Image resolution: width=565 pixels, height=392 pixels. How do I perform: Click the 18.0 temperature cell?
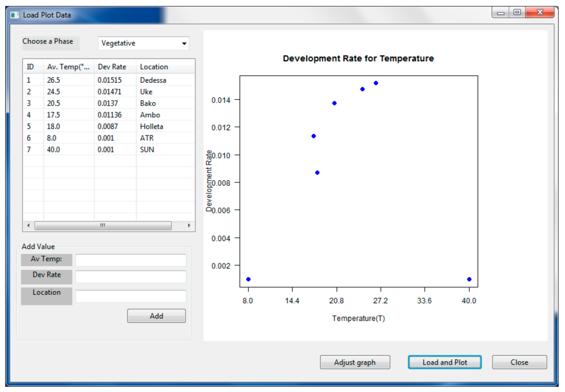click(53, 126)
